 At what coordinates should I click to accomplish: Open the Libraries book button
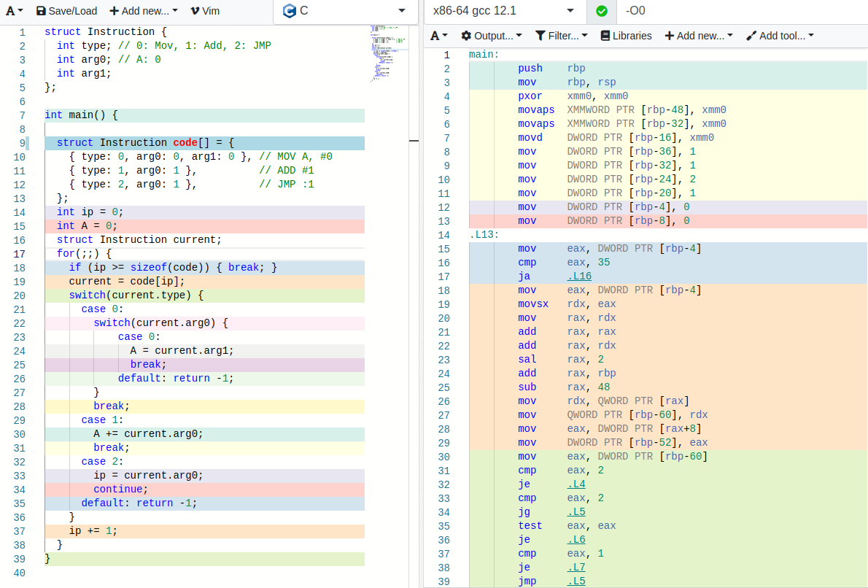(x=625, y=36)
